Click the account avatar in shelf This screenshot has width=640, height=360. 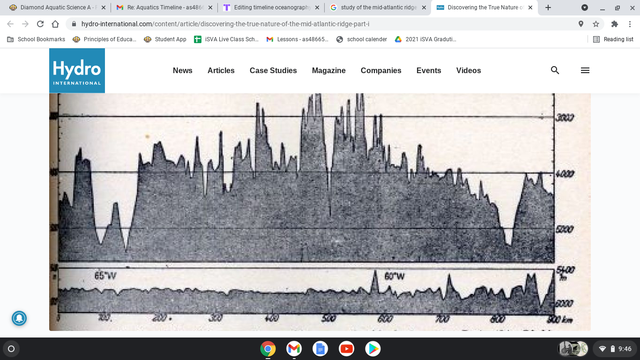click(573, 349)
